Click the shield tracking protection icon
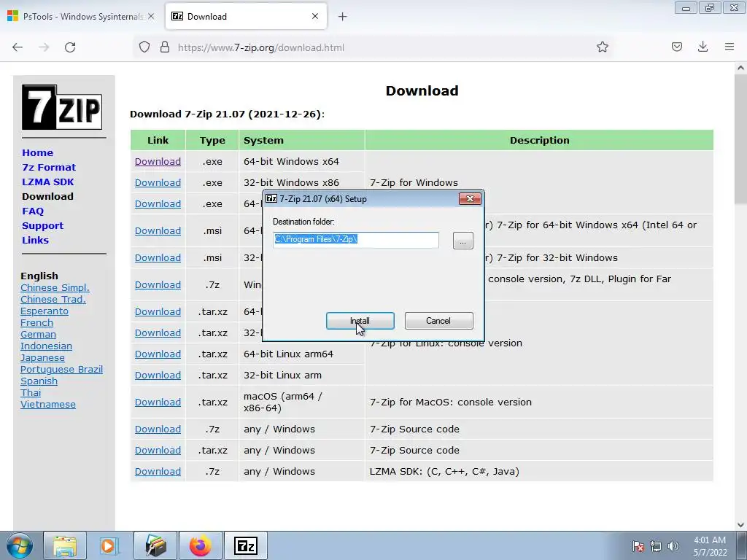The image size is (747, 560). point(144,47)
